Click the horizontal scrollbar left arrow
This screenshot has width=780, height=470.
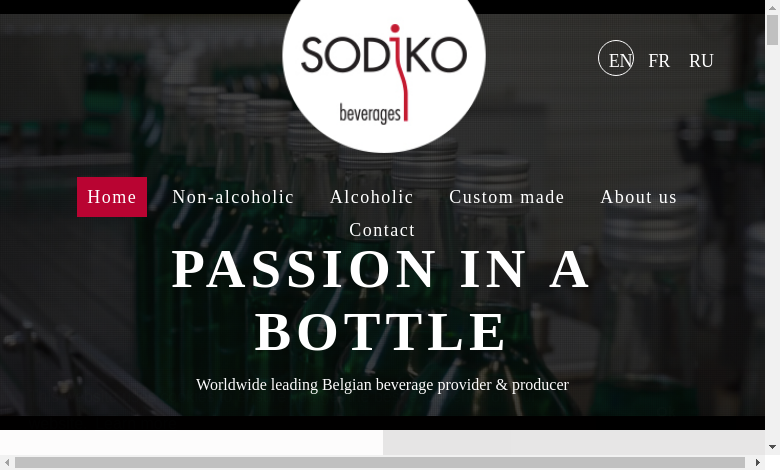tap(7, 463)
